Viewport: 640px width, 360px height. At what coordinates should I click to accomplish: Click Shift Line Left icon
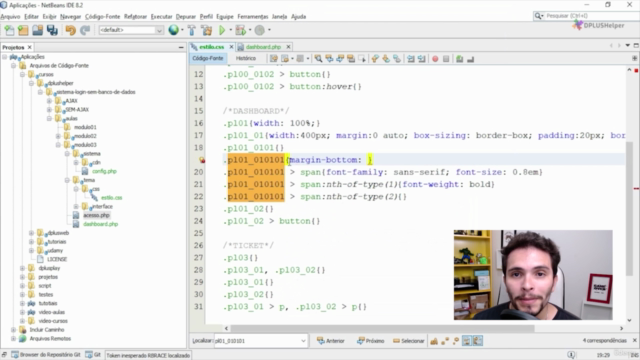click(411, 59)
